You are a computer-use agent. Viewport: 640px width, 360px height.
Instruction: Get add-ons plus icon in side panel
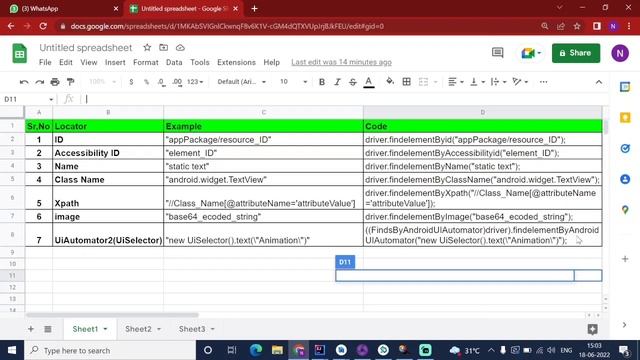click(x=625, y=259)
